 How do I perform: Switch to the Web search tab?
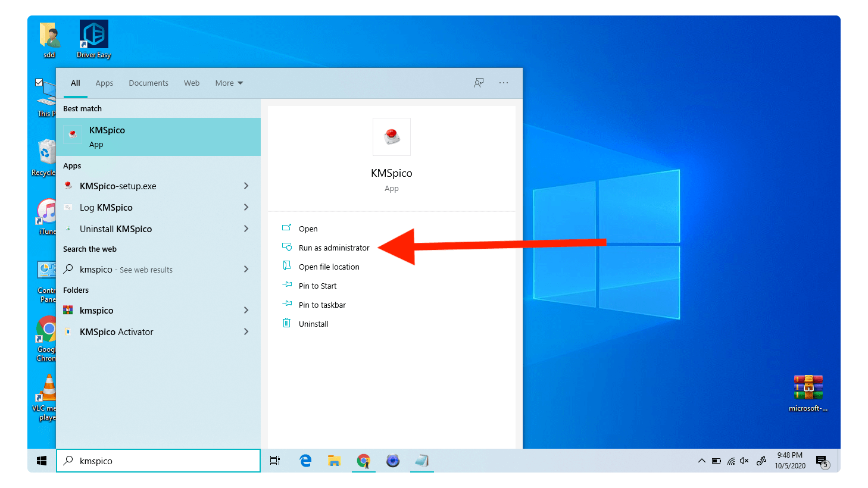point(192,83)
